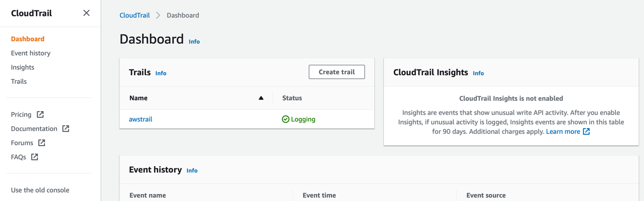Click the FAQs external link icon
The height and width of the screenshot is (201, 644).
[35, 157]
